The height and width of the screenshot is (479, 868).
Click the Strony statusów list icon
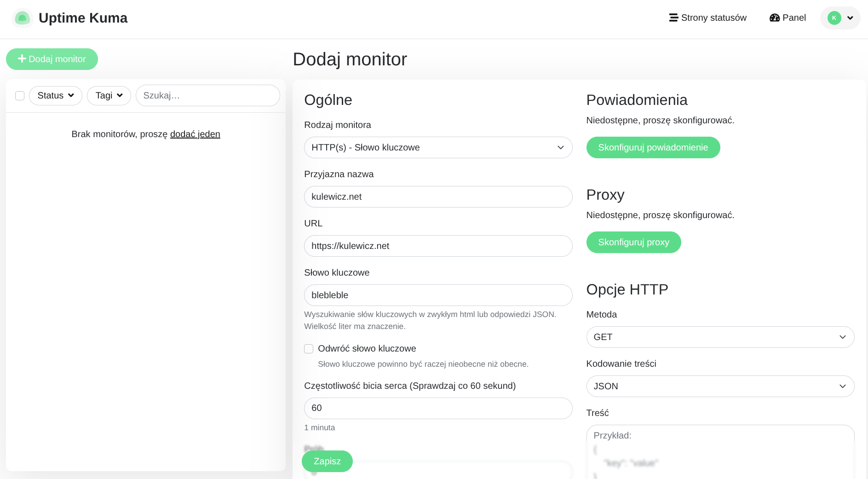click(x=673, y=18)
